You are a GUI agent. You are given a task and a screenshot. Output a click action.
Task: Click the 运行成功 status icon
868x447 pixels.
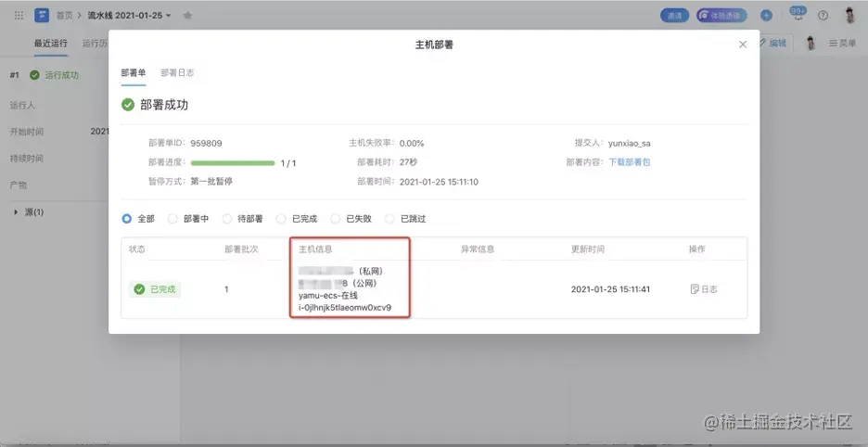coord(34,75)
